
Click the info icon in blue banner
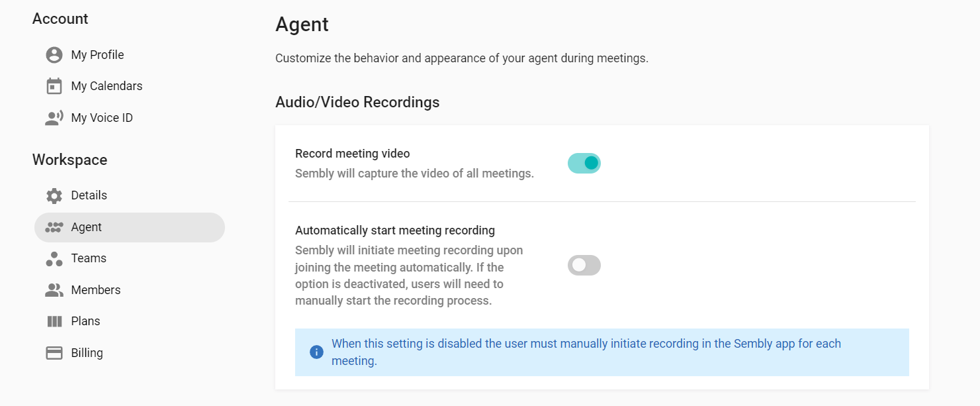pyautogui.click(x=316, y=352)
